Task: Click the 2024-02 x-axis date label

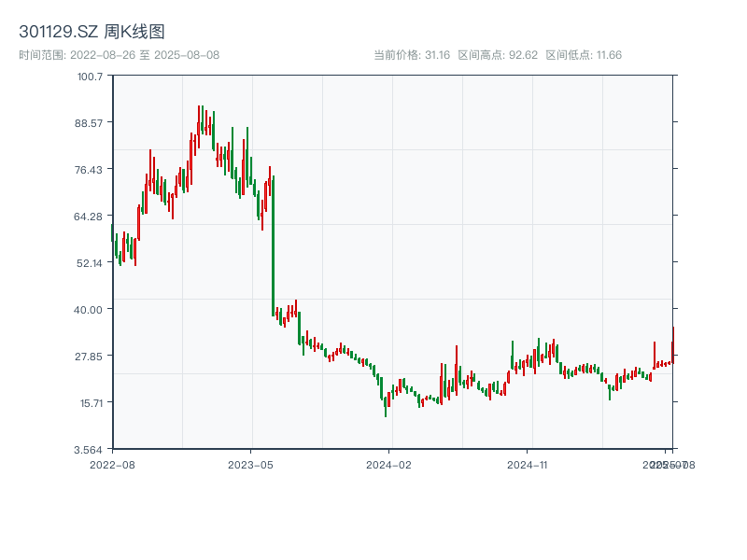Action: click(388, 464)
